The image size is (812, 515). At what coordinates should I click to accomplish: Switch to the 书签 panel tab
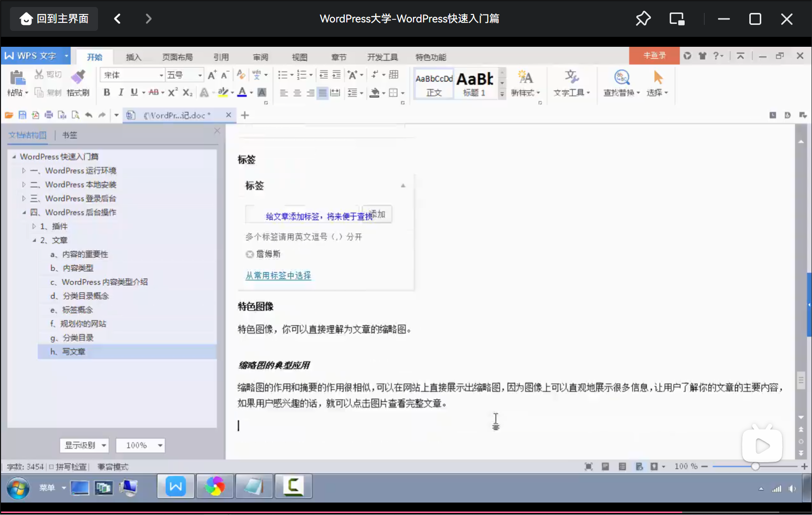click(70, 135)
